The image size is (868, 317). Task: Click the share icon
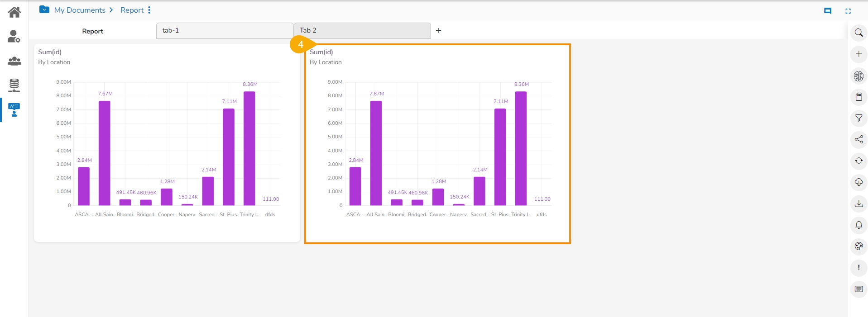coord(858,139)
